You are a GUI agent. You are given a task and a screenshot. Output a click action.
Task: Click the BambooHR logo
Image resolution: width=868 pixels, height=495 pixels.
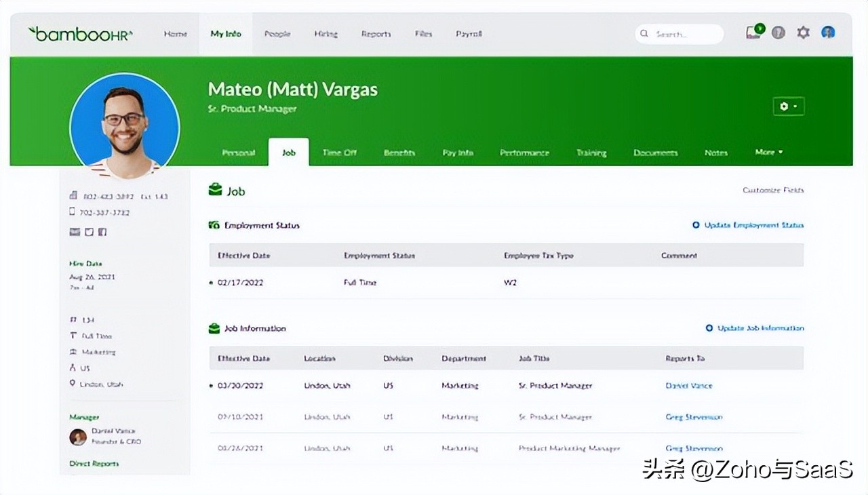(x=81, y=34)
